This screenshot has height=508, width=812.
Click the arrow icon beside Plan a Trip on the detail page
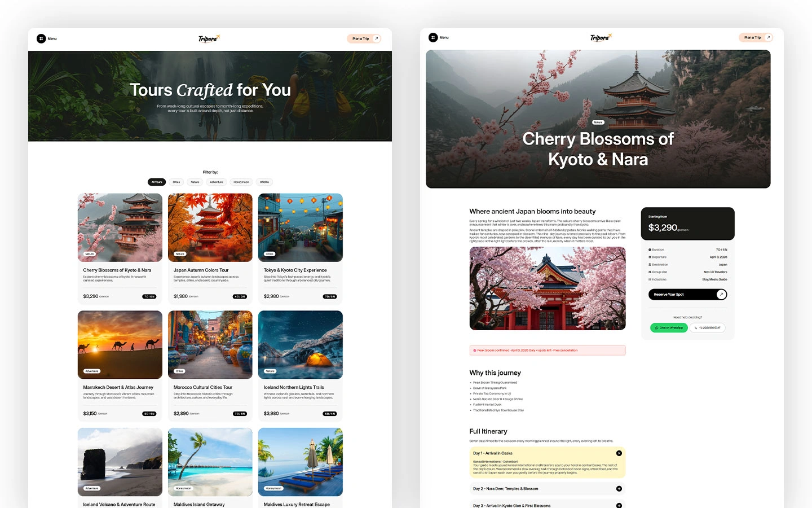pyautogui.click(x=768, y=37)
